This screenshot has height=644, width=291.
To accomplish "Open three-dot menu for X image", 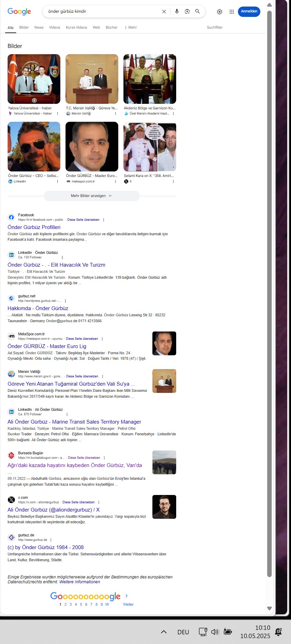I will click(x=173, y=181).
